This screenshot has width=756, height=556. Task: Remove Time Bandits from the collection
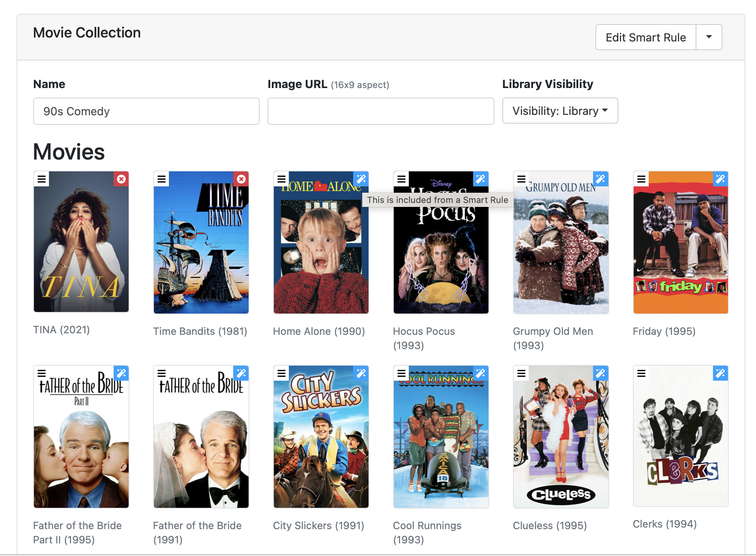pyautogui.click(x=241, y=179)
